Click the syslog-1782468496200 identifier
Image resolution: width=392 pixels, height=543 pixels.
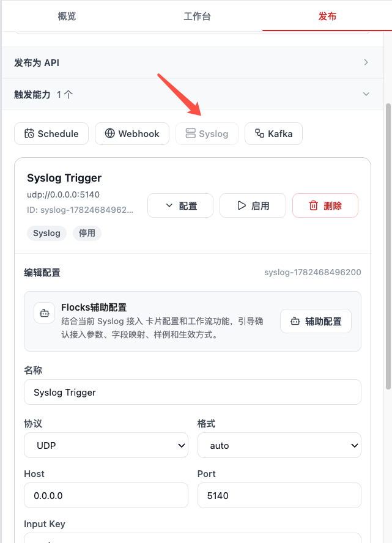pos(312,272)
